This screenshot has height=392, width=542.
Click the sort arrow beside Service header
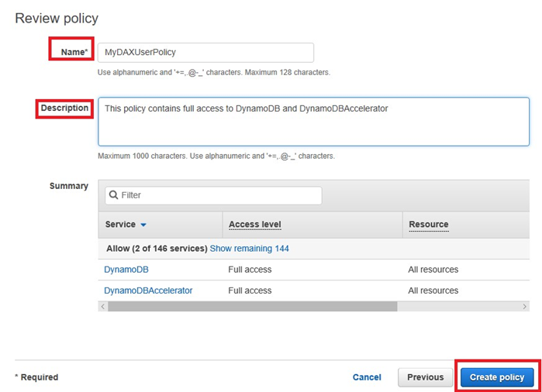(143, 225)
